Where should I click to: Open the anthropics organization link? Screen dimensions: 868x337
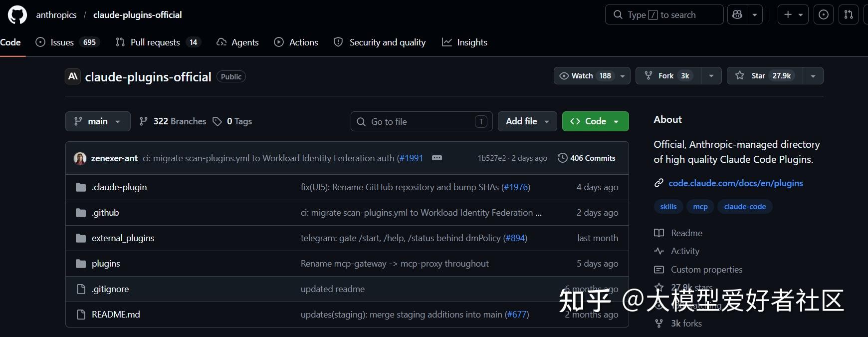click(x=56, y=15)
